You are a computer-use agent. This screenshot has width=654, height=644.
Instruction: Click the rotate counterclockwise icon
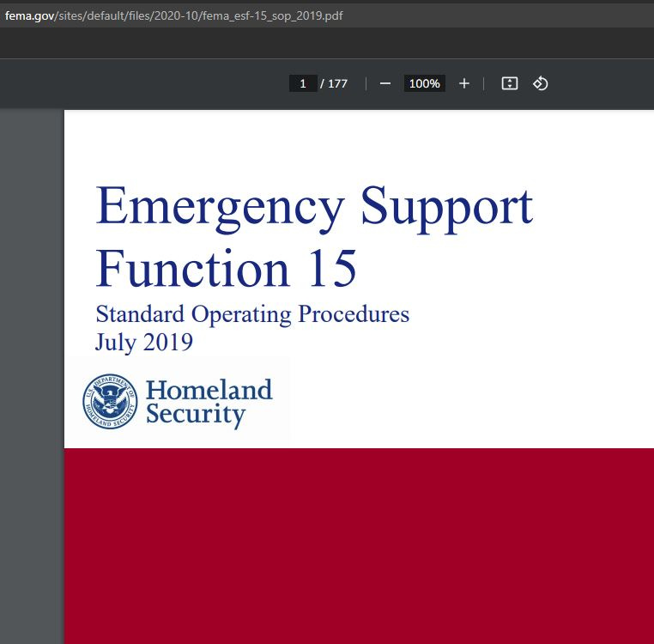click(540, 83)
